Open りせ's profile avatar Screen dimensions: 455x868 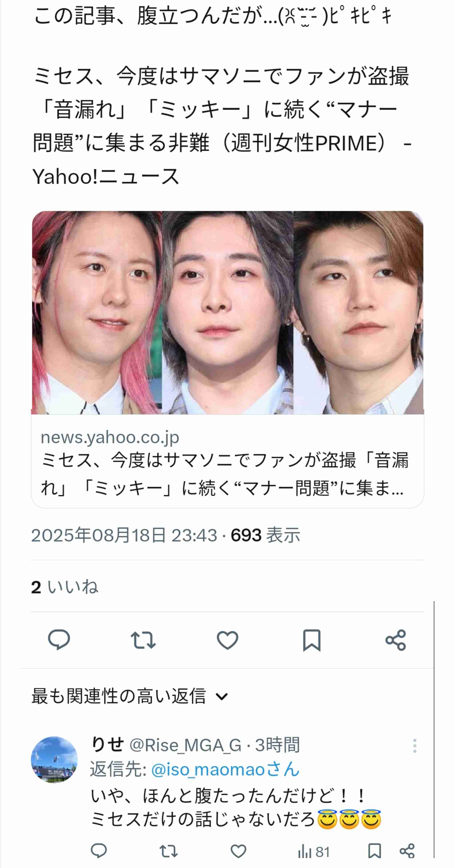pyautogui.click(x=54, y=760)
